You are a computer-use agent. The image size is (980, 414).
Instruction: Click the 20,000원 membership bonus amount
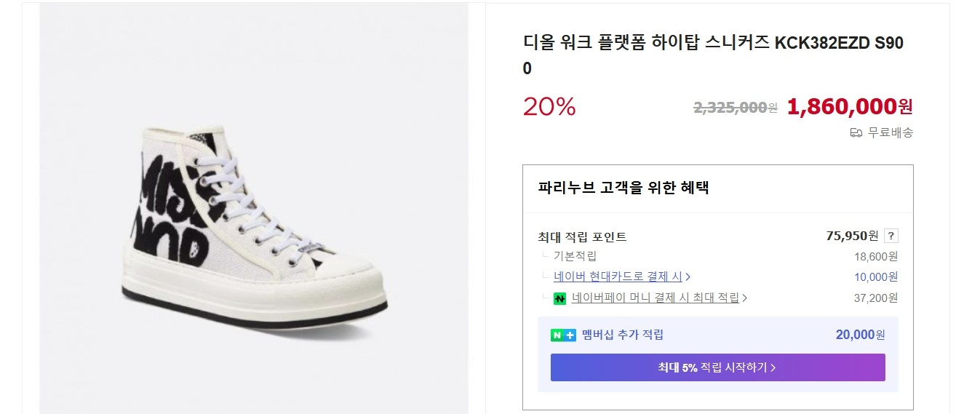click(x=860, y=335)
